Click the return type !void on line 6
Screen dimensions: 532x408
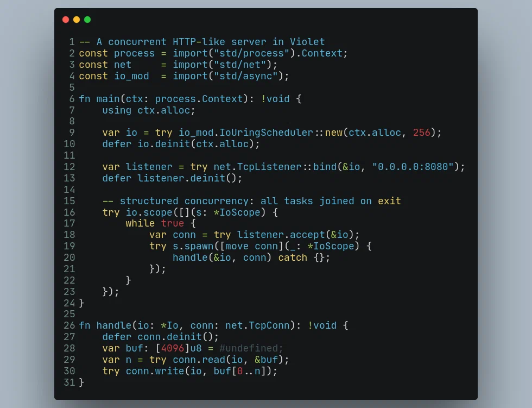(275, 99)
